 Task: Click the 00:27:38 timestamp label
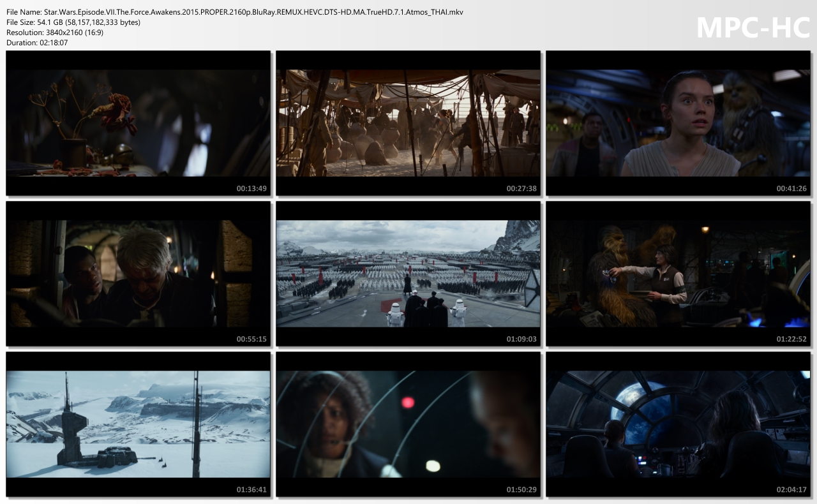pos(521,189)
